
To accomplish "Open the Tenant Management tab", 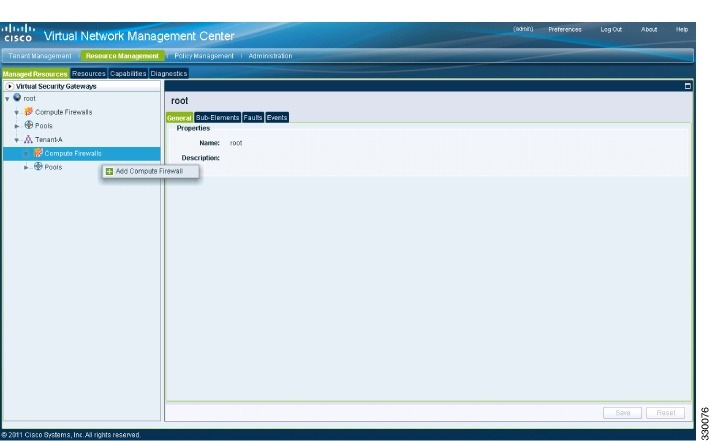I will pos(40,56).
